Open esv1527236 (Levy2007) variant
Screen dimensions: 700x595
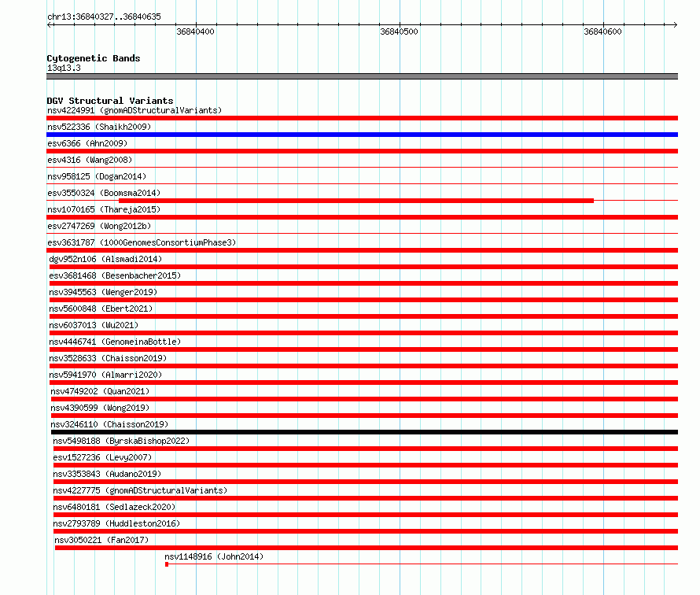pos(103,457)
